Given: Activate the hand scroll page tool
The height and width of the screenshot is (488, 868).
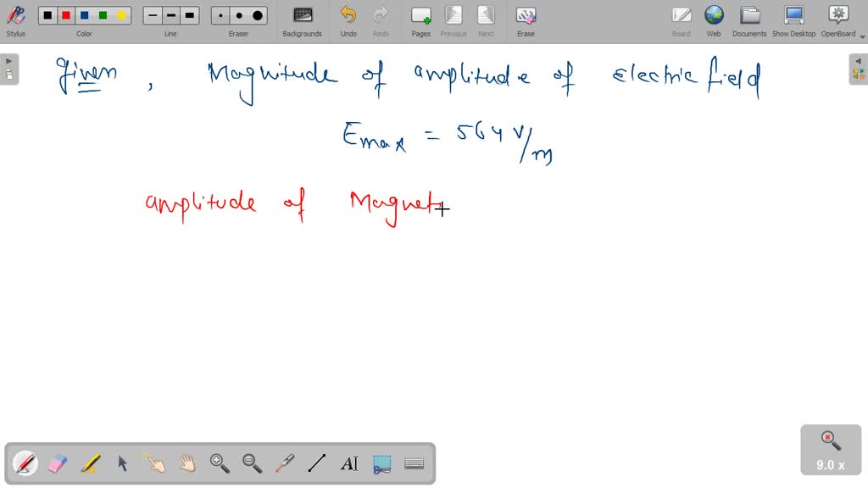Looking at the screenshot, I should (187, 463).
